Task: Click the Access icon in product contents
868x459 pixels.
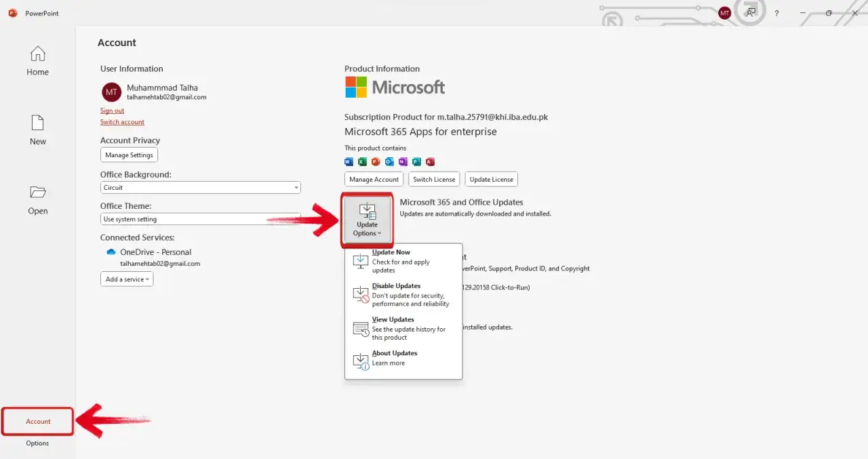Action: [430, 161]
